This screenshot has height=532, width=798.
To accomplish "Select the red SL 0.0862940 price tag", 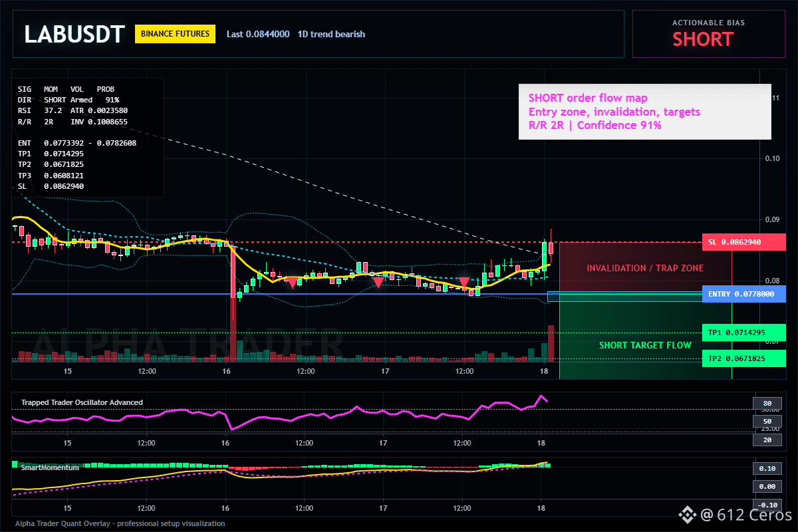I will pos(743,242).
